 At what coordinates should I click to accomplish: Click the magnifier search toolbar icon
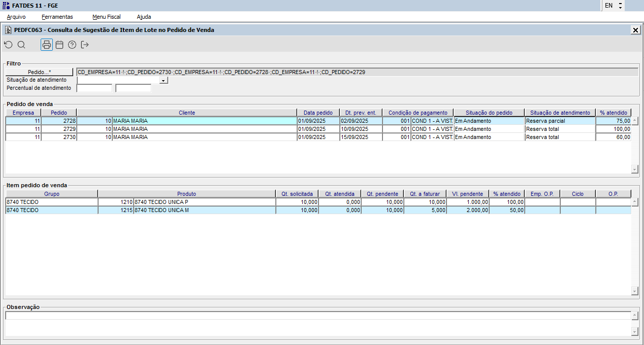point(21,45)
